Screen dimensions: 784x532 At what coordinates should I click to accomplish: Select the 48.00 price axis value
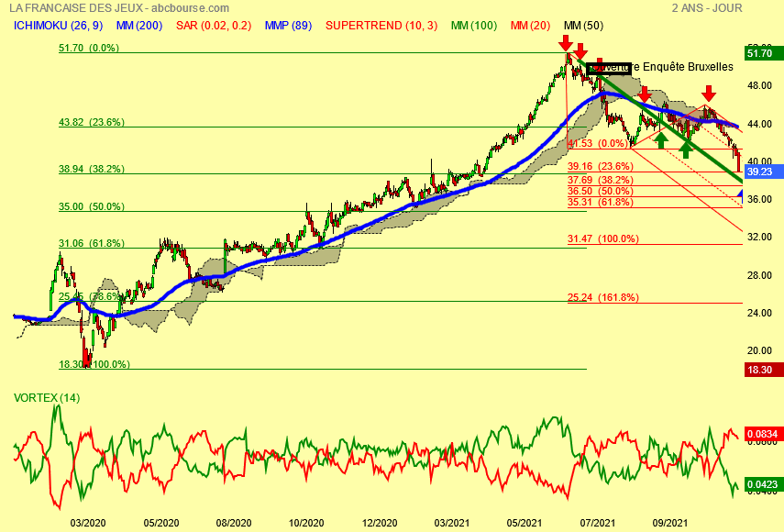click(759, 85)
